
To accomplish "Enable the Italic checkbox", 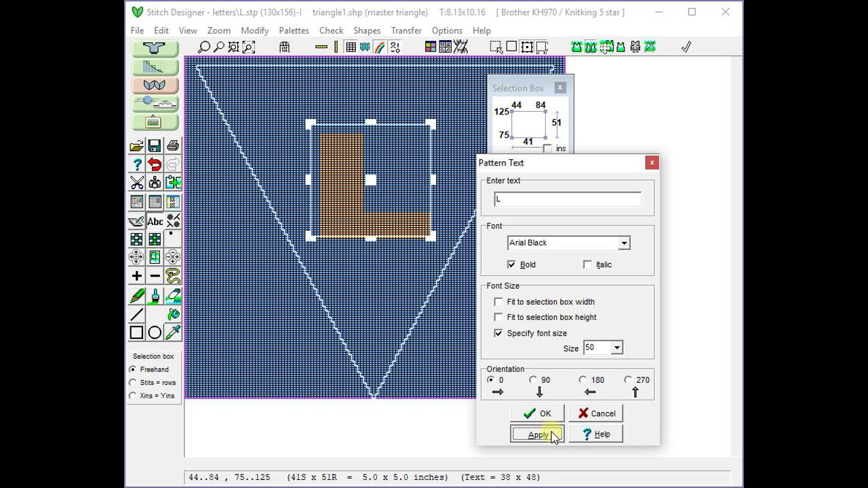I will point(587,264).
